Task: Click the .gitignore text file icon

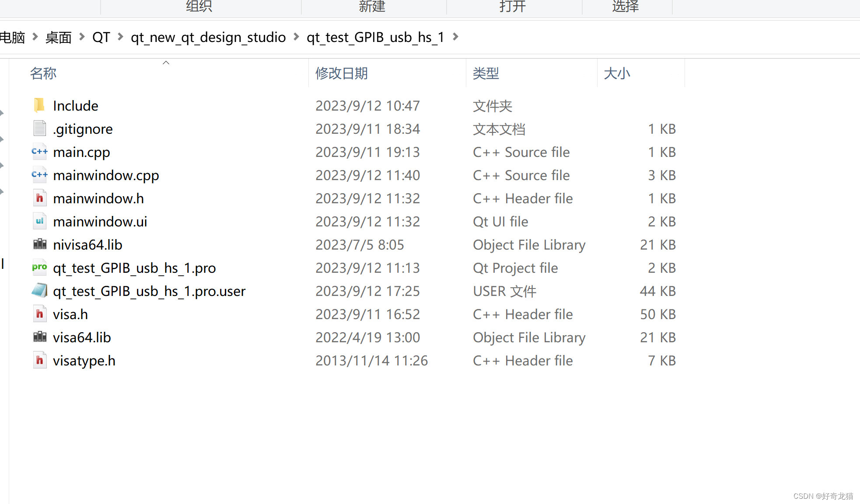Action: [x=39, y=129]
